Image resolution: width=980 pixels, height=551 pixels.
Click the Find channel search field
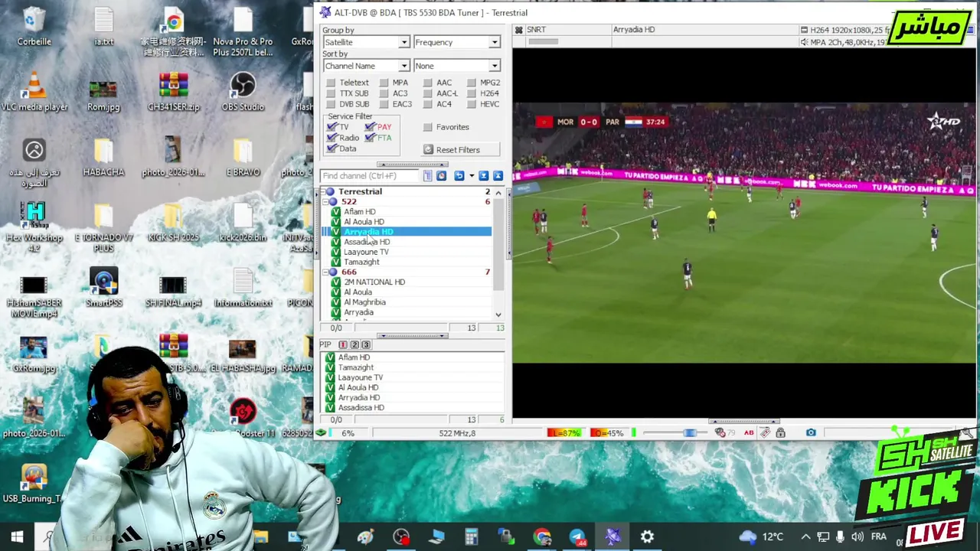coord(371,176)
